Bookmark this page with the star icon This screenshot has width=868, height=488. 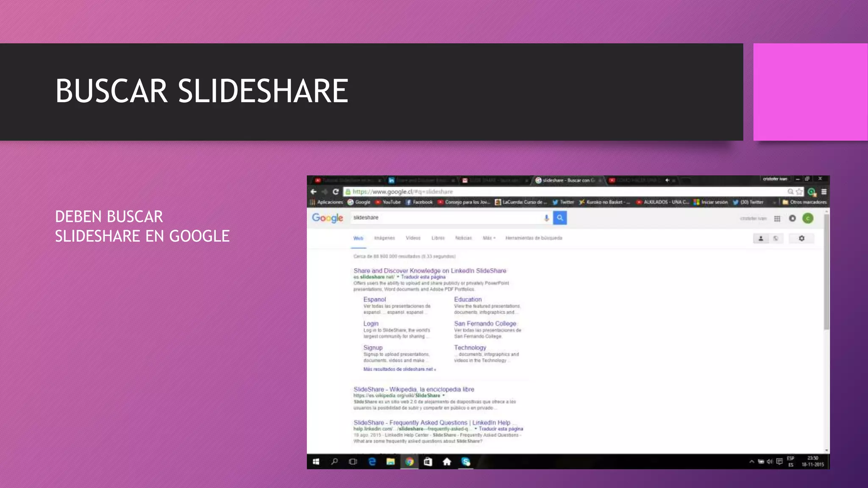(799, 191)
